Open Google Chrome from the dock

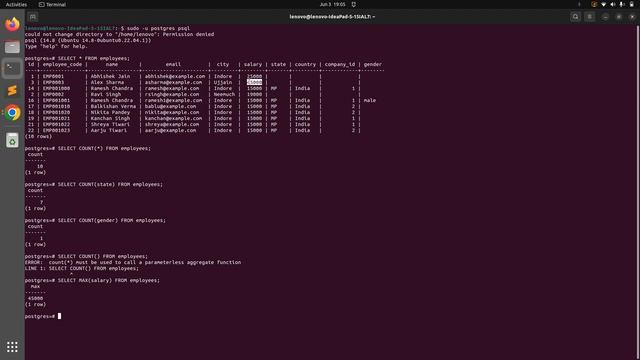pos(12,113)
